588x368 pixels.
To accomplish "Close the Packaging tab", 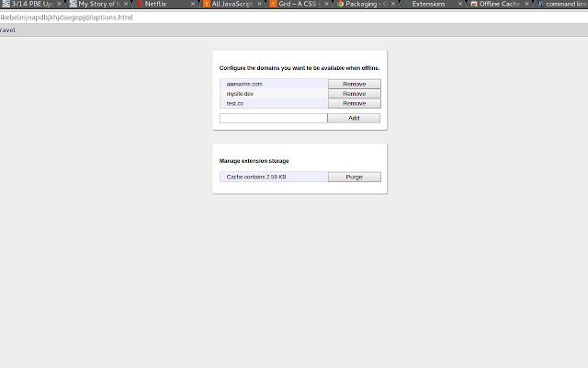I will click(393, 4).
